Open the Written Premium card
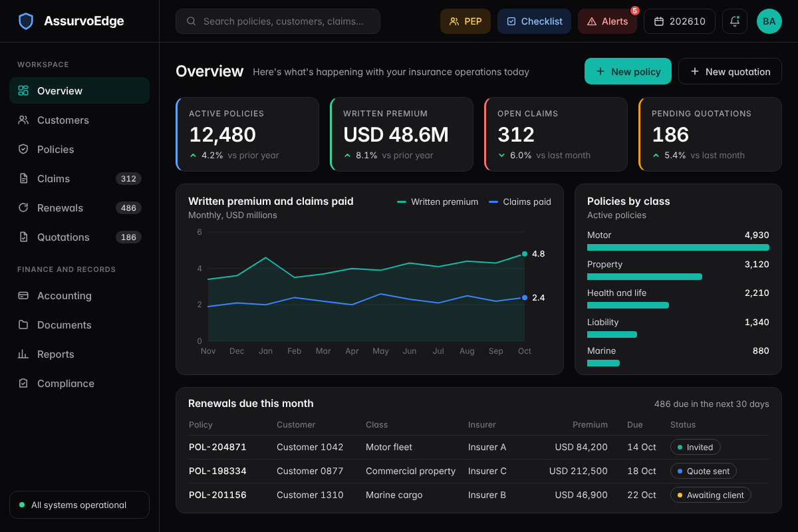Screen dimensions: 798x532 [402, 134]
